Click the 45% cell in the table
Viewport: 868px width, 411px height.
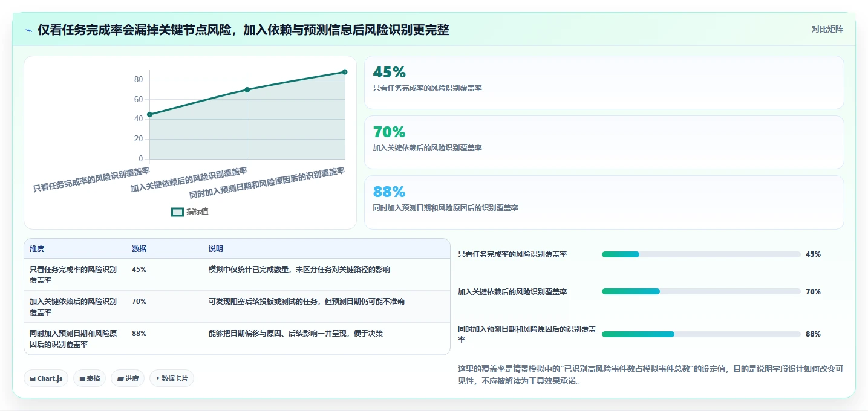tap(139, 270)
